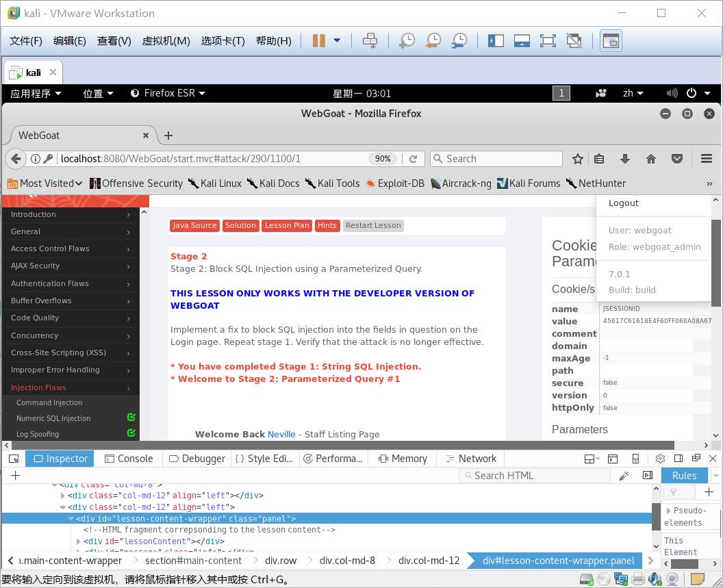The width and height of the screenshot is (723, 588).
Task: Click Firefox back navigation arrow
Action: pyautogui.click(x=16, y=159)
